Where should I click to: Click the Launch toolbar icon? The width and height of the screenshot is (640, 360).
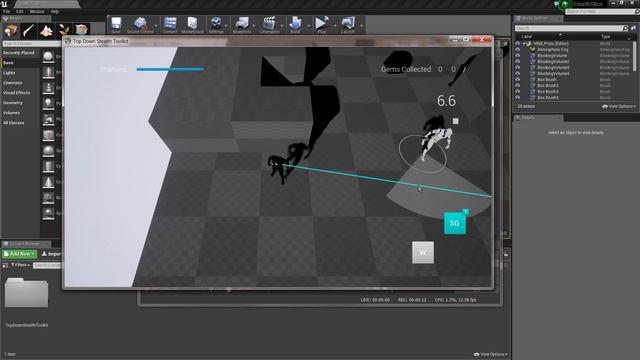point(348,24)
